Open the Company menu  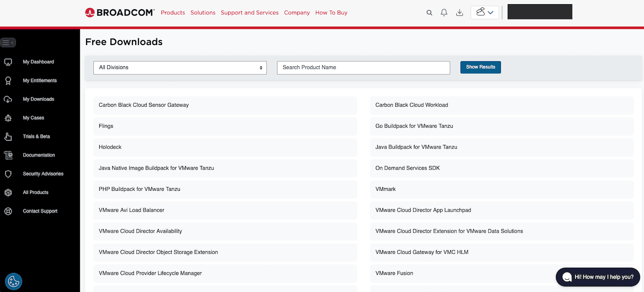point(297,13)
